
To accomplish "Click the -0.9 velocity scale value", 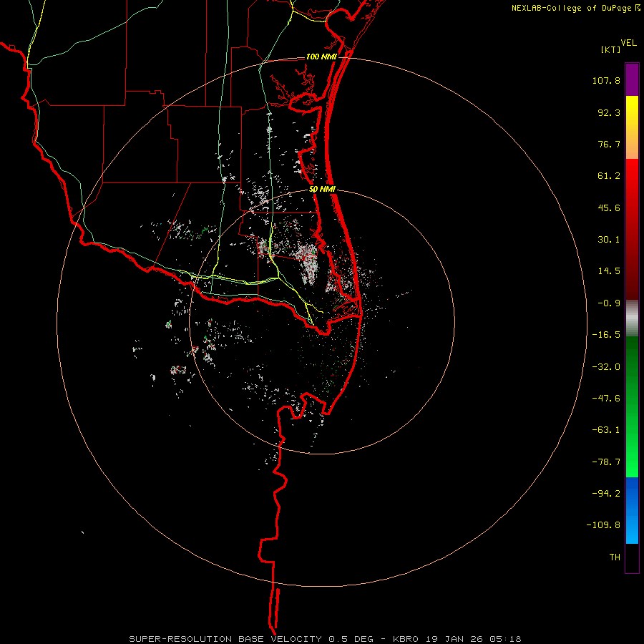I will (x=609, y=303).
